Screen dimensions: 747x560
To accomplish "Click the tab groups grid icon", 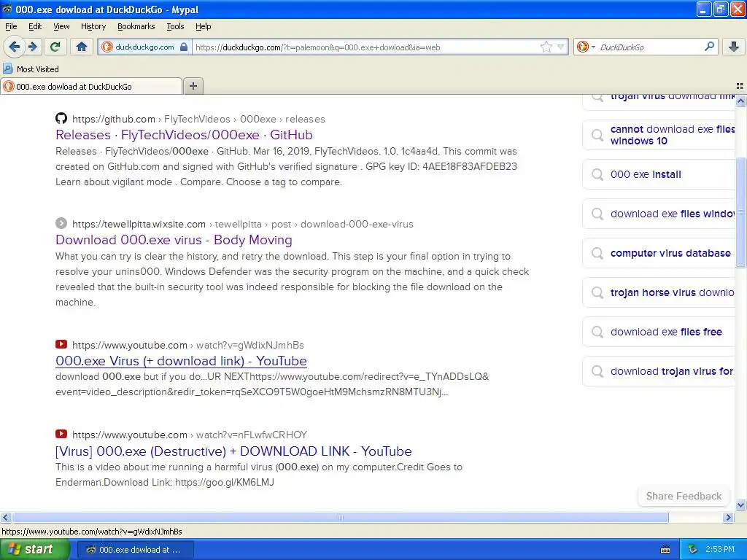I will (x=740, y=86).
